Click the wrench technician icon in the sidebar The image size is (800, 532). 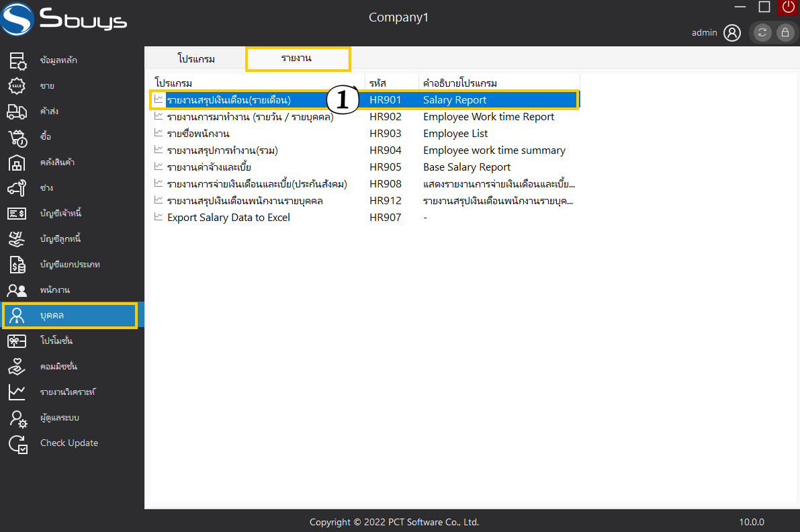17,188
